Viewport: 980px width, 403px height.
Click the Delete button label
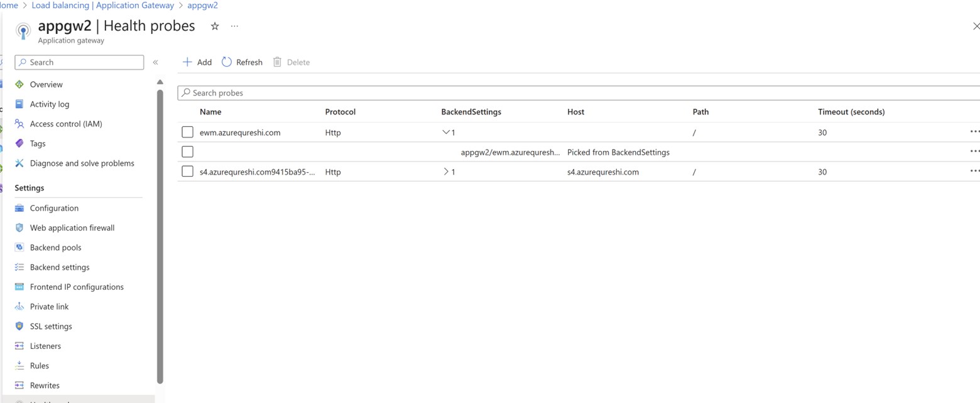(298, 62)
